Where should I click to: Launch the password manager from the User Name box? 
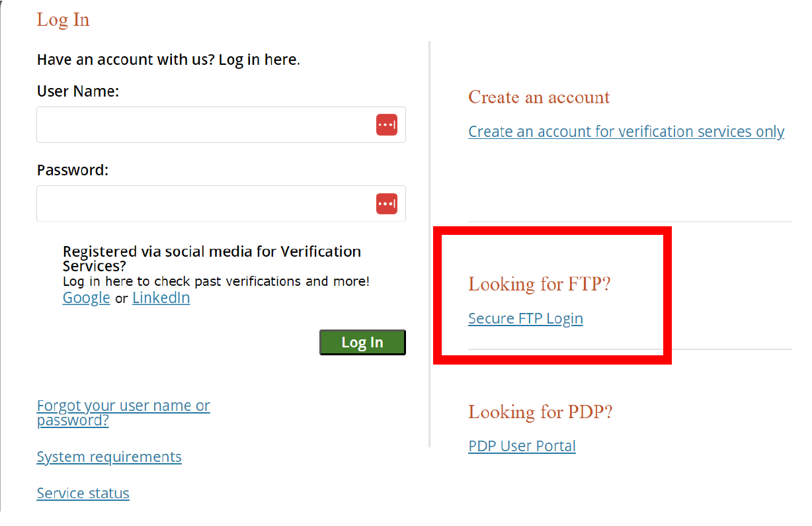(x=387, y=124)
